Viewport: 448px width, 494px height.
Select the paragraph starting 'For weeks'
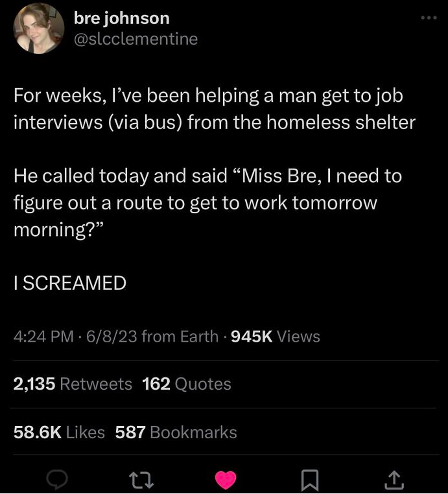pos(215,109)
